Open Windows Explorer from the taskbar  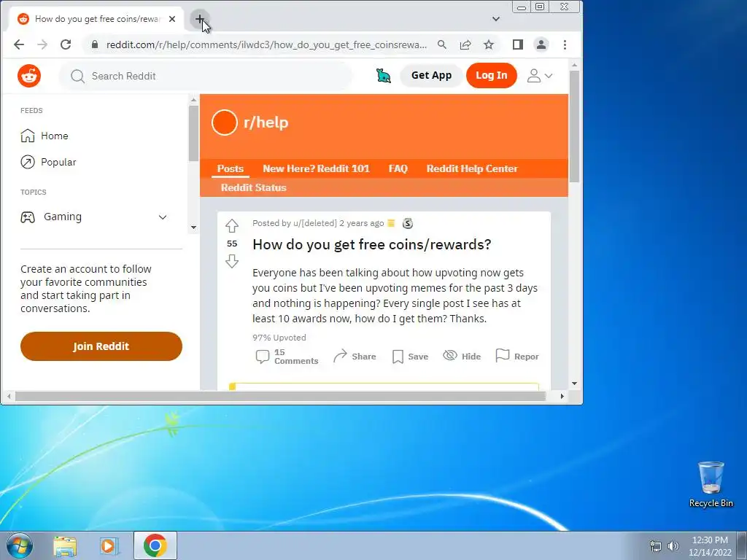point(65,545)
